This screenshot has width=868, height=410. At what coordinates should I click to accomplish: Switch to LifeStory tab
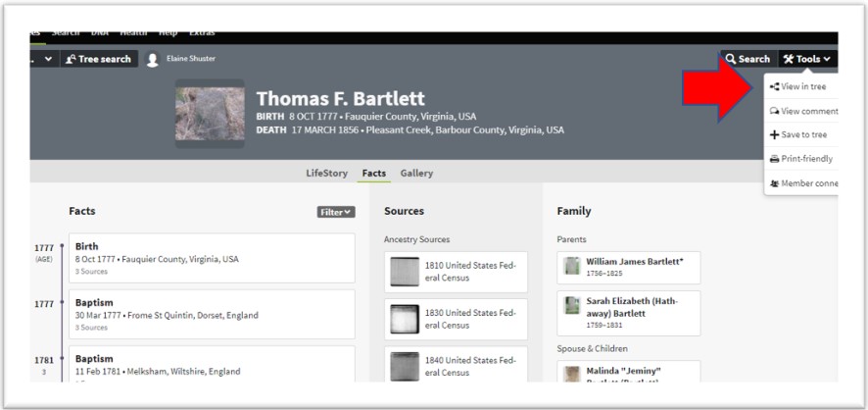coord(326,173)
